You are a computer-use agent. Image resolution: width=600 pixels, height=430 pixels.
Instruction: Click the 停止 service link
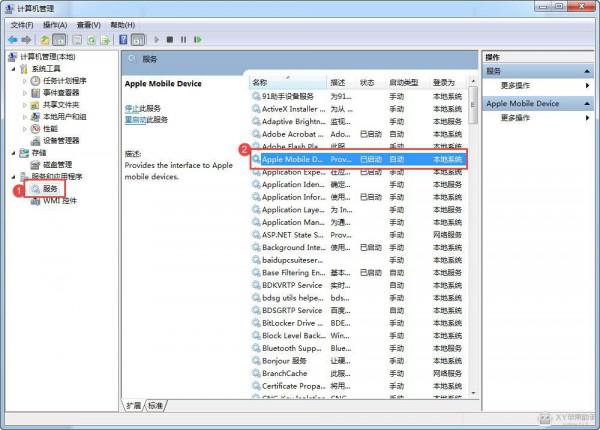[132, 107]
